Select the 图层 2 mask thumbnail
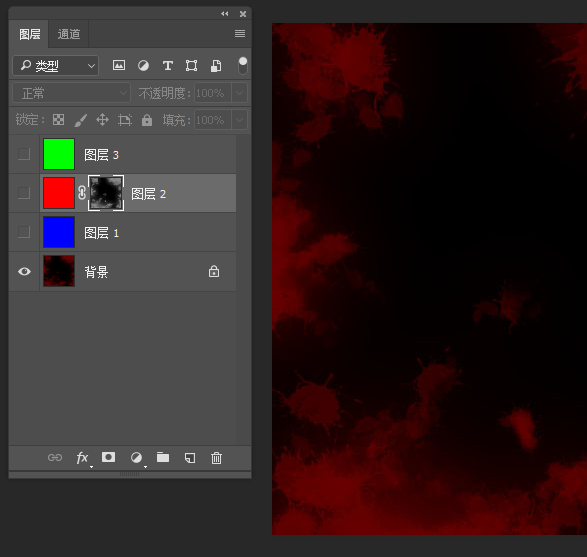Viewport: 587px width, 557px height. coord(106,193)
